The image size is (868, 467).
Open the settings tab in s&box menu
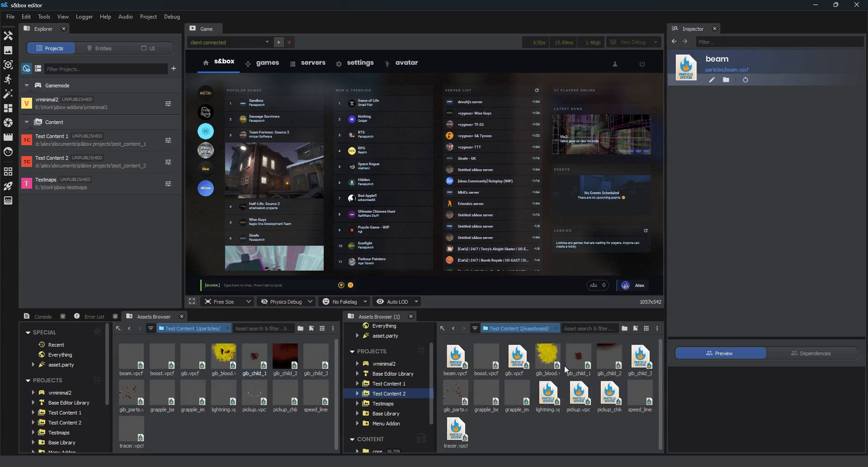355,63
